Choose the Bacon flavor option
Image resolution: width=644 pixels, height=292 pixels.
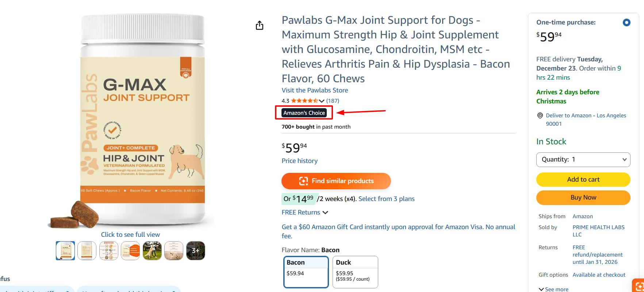tap(306, 272)
